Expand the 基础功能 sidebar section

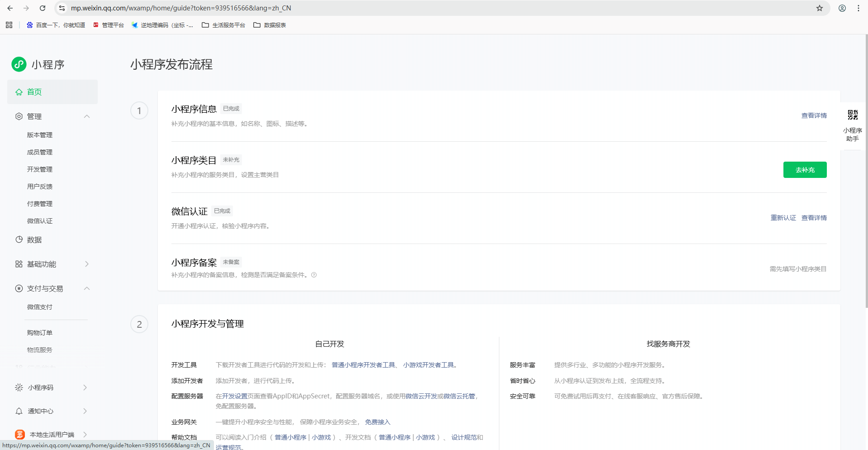coord(87,264)
